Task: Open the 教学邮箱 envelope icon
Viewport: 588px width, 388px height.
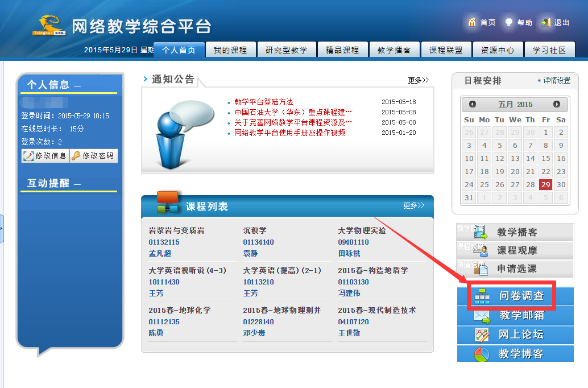Action: click(x=482, y=315)
